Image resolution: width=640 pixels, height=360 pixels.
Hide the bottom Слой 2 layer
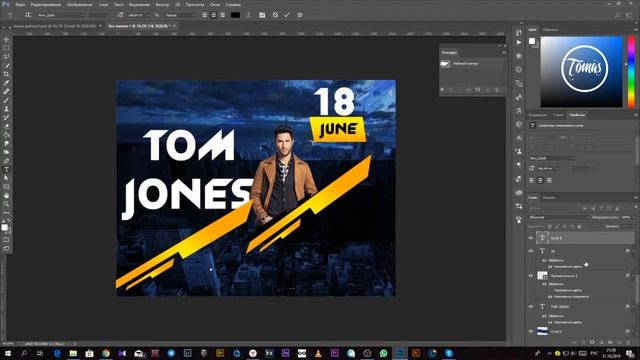tap(531, 331)
